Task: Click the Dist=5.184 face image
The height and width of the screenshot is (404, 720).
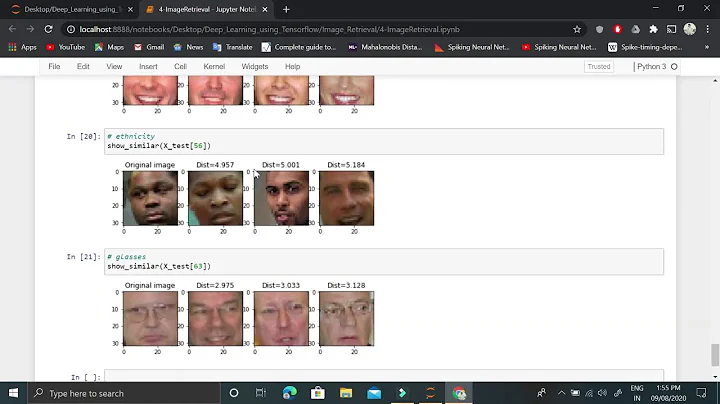Action: [347, 198]
